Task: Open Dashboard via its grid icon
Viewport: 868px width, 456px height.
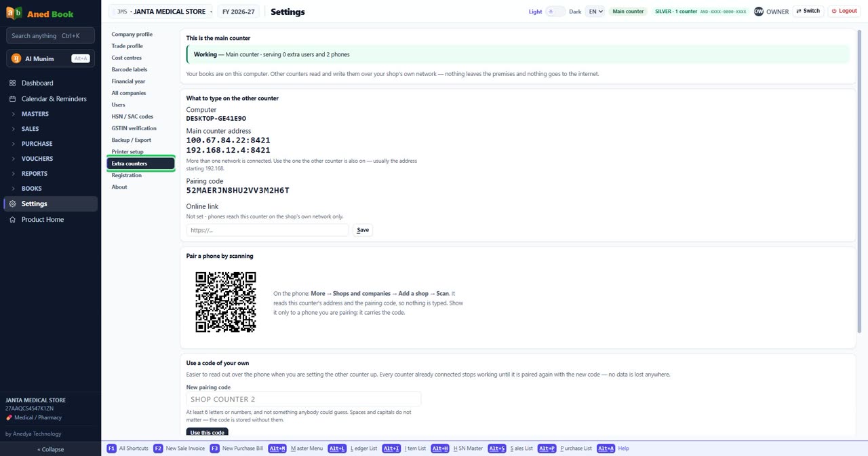Action: (12, 83)
